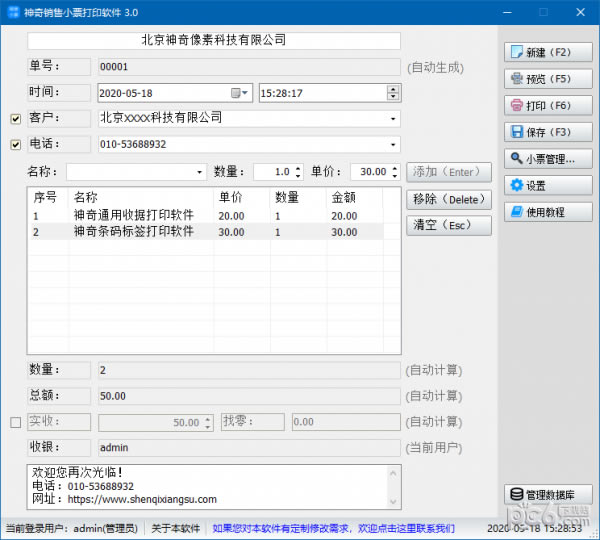Click the 单价 column header in table
The image size is (600, 540).
tap(242, 197)
